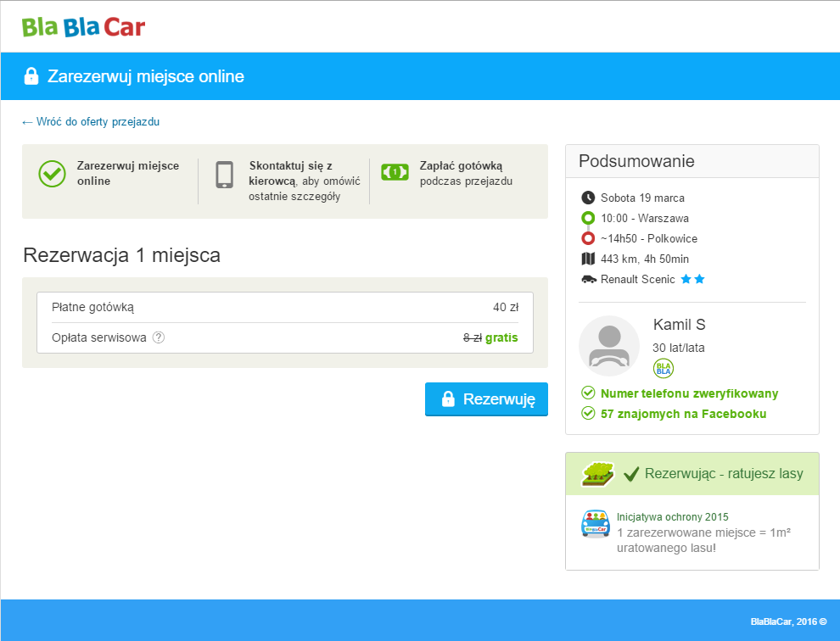840x641 pixels.
Task: Click the green cash banknote icon
Action: tap(395, 172)
